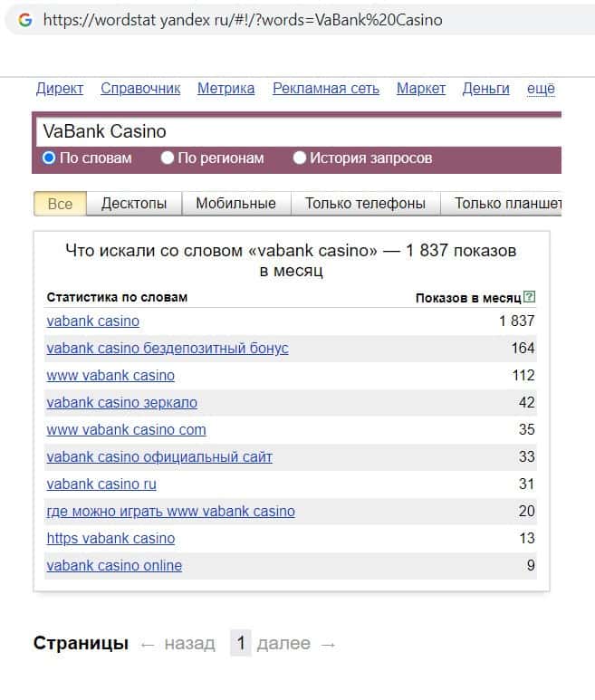Switch to the 'Мобильные' tab
Viewport: 595px width, 700px height.
236,204
